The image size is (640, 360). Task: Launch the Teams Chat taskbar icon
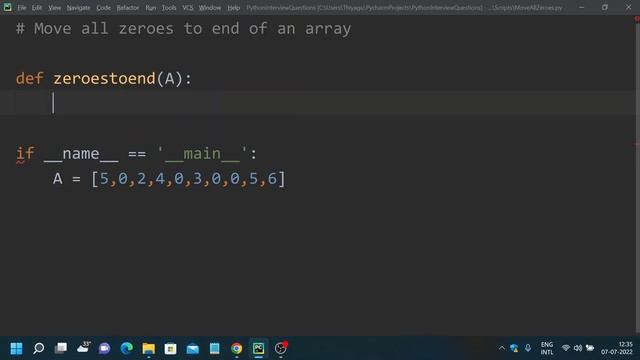(104, 348)
